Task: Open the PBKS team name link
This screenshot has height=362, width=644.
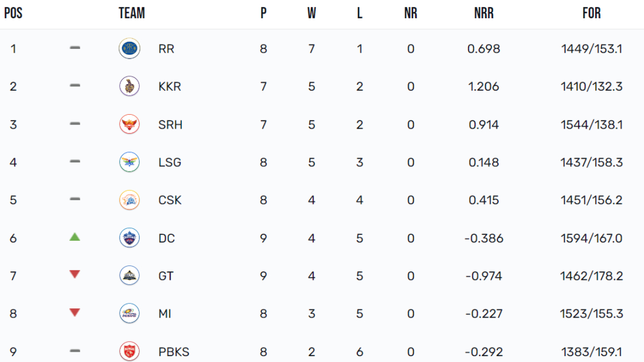Action: tap(174, 352)
